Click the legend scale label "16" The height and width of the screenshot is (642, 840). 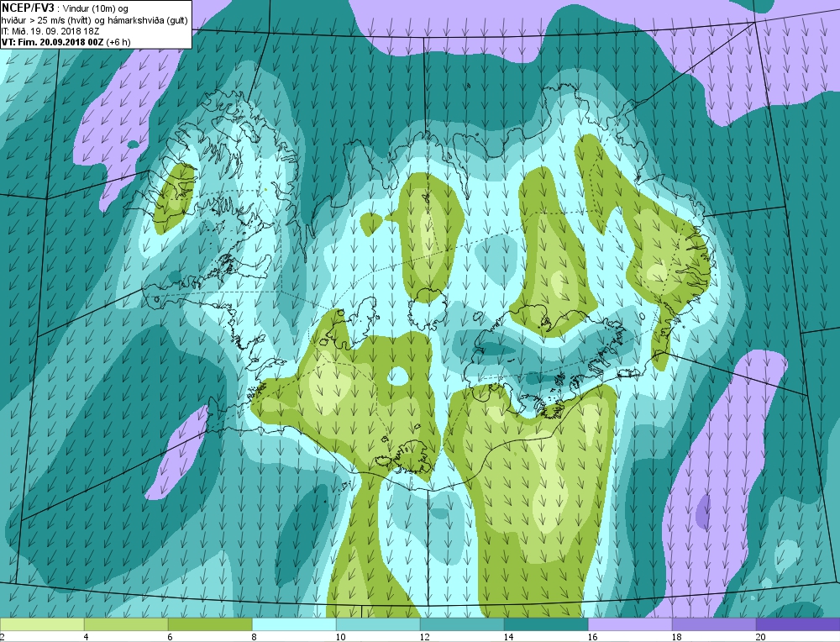(x=593, y=637)
